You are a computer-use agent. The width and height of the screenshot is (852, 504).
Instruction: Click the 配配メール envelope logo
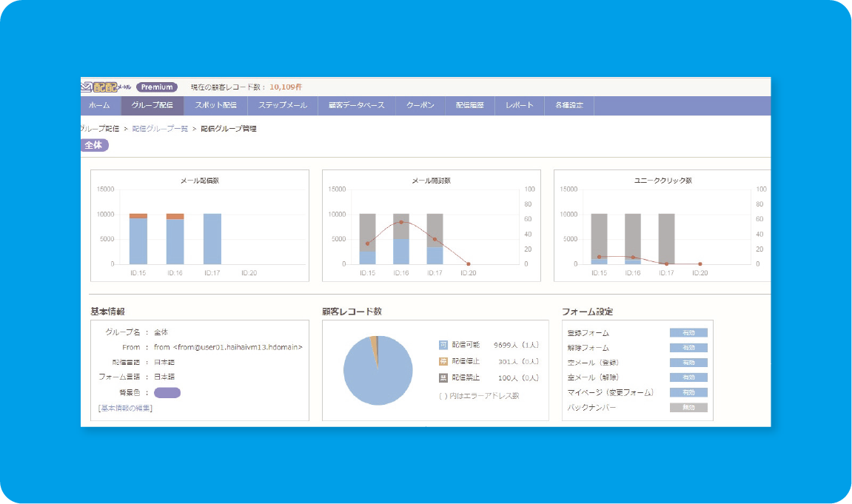(x=106, y=87)
